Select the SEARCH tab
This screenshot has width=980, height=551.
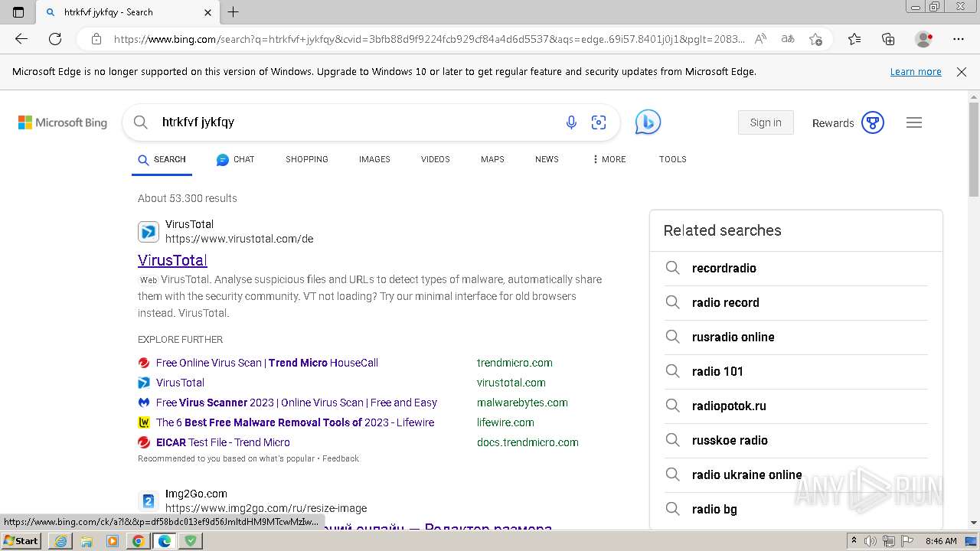pyautogui.click(x=162, y=159)
